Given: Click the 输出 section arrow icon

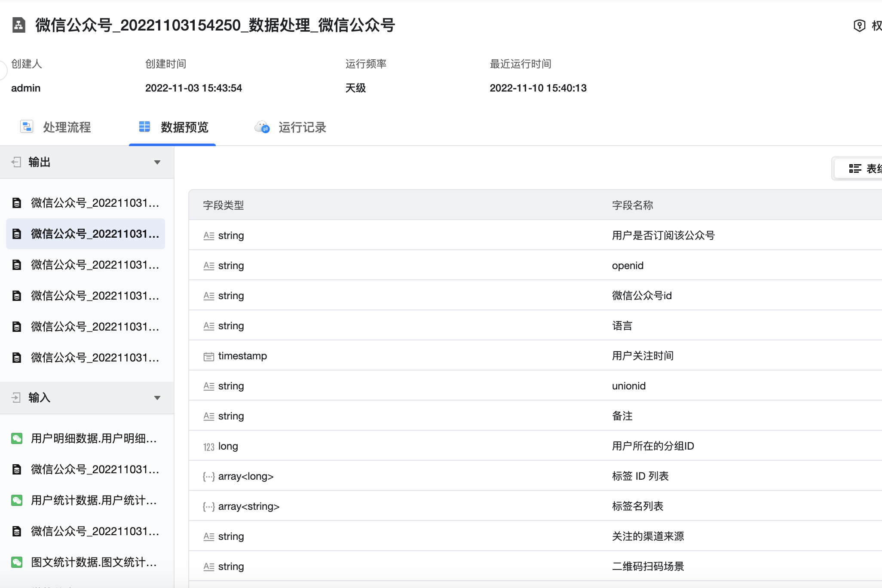Looking at the screenshot, I should (16, 162).
